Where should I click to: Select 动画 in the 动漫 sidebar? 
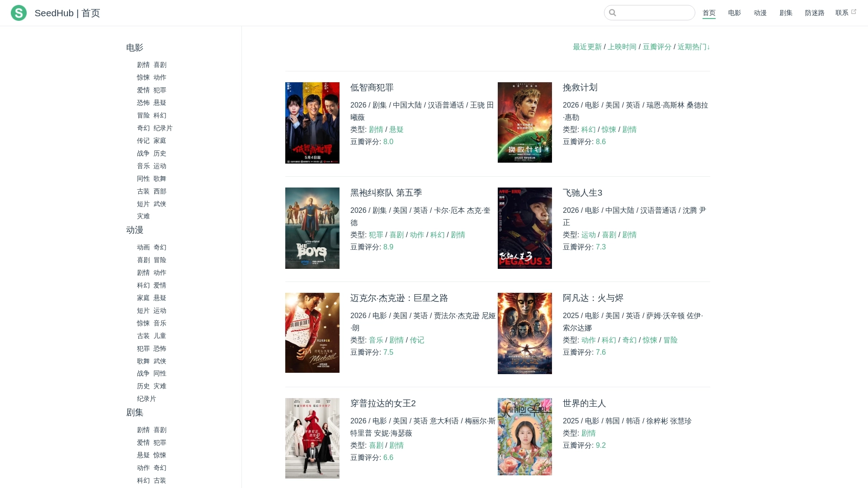coord(143,248)
